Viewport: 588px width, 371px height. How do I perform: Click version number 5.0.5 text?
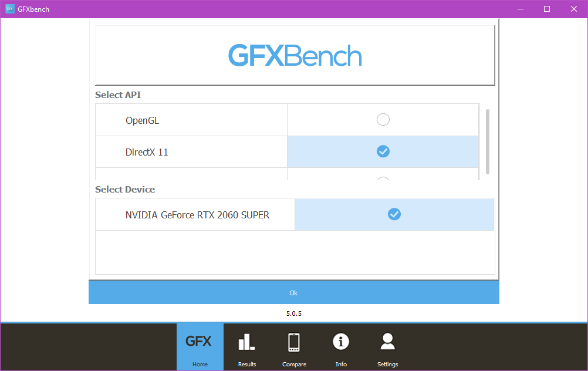pyautogui.click(x=294, y=313)
